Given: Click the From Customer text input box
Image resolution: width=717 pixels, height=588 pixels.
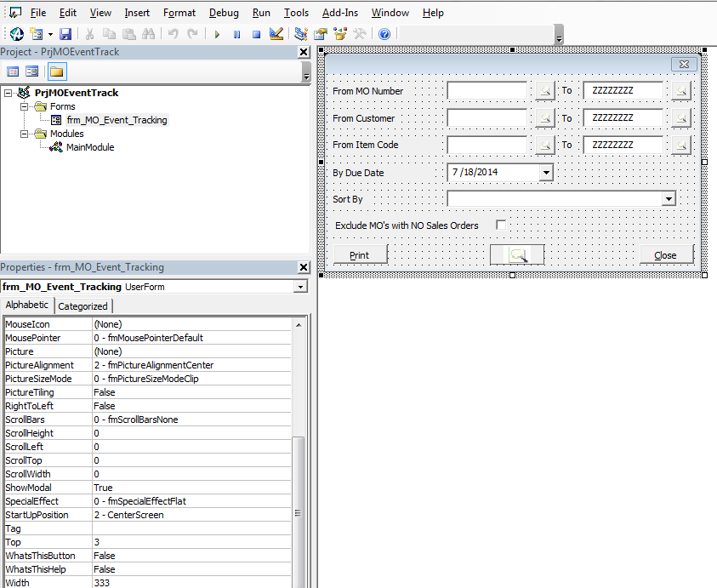Looking at the screenshot, I should (487, 118).
